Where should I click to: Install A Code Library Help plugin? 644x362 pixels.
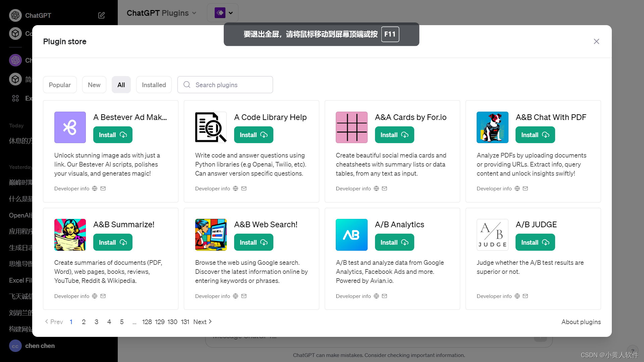(254, 135)
